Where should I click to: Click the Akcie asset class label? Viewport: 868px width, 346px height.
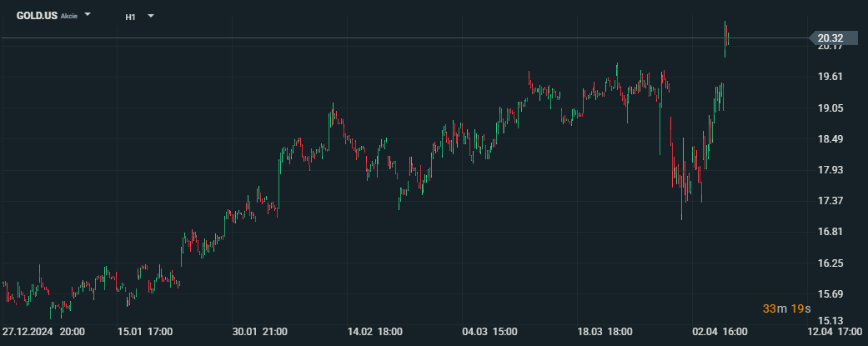(68, 16)
